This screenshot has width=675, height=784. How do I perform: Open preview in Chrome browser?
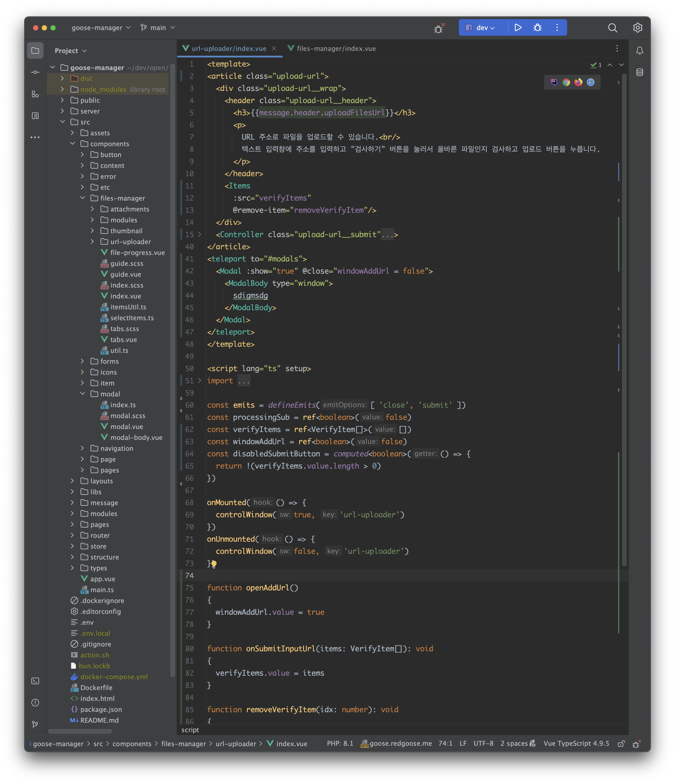pos(566,82)
